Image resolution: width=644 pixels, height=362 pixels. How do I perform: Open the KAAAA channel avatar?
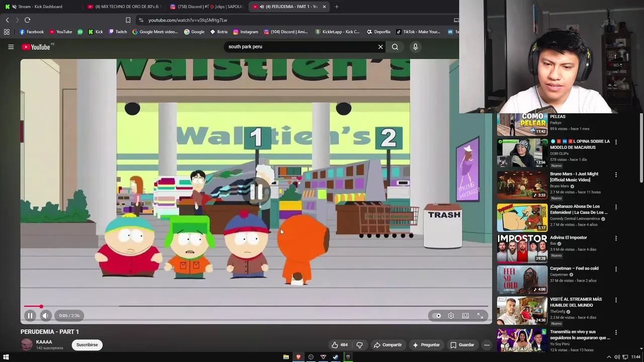pos(27,345)
